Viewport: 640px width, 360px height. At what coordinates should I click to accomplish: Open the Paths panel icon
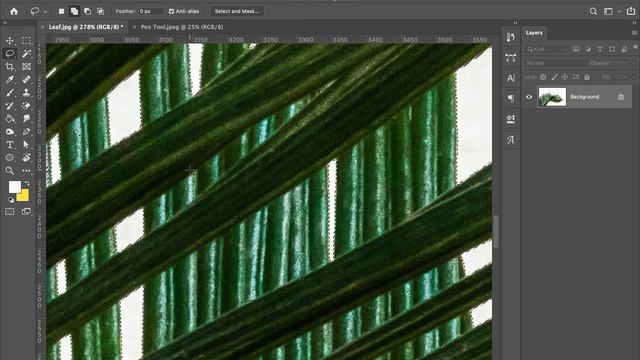point(511,58)
